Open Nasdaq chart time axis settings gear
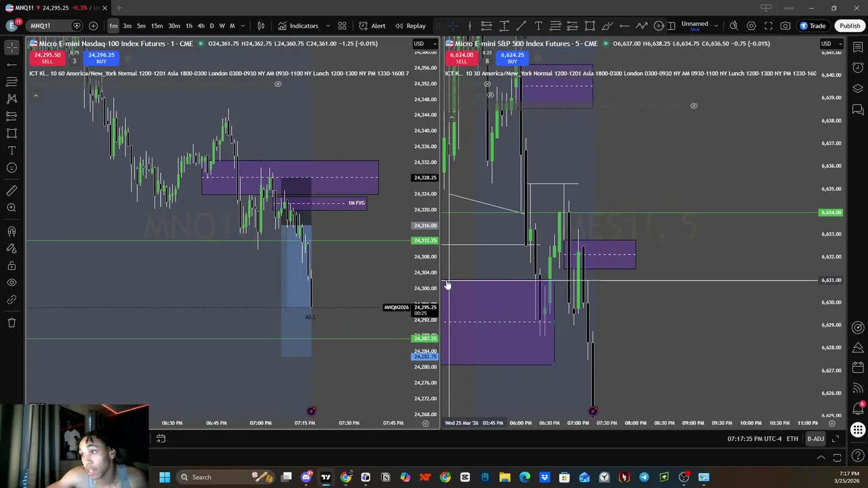Viewport: 868px width, 488px height. [x=426, y=423]
